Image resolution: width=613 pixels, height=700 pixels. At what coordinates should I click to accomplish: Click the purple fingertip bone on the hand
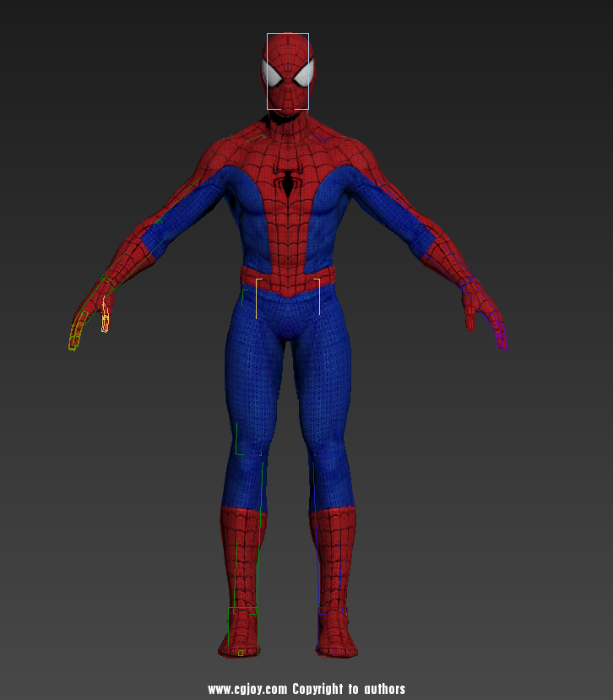pyautogui.click(x=501, y=338)
